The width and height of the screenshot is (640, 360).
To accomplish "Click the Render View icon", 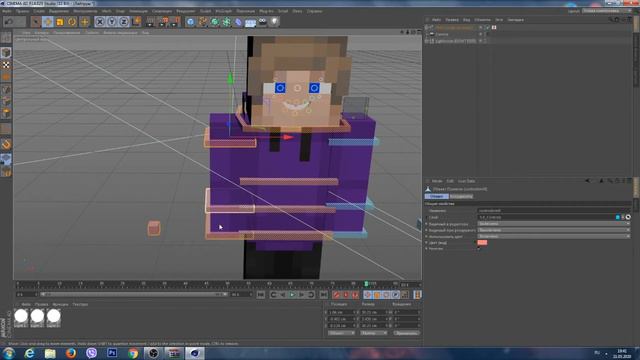I will 151,22.
